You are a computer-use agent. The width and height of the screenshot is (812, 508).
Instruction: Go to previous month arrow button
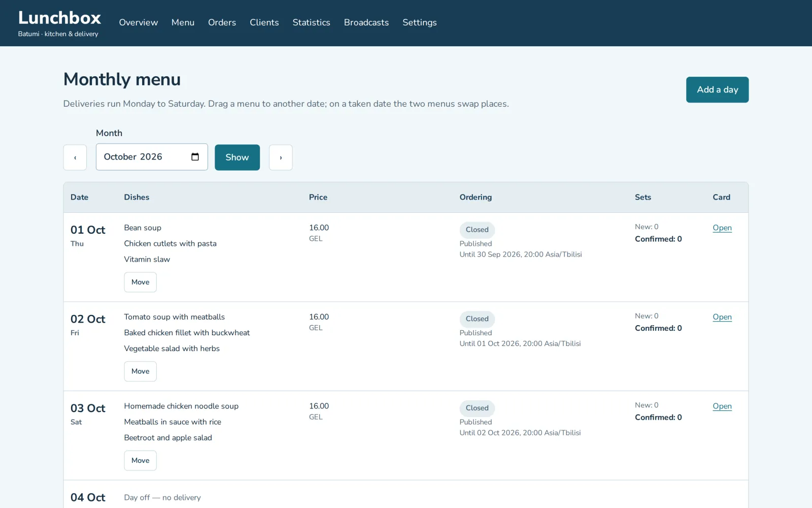click(x=75, y=157)
